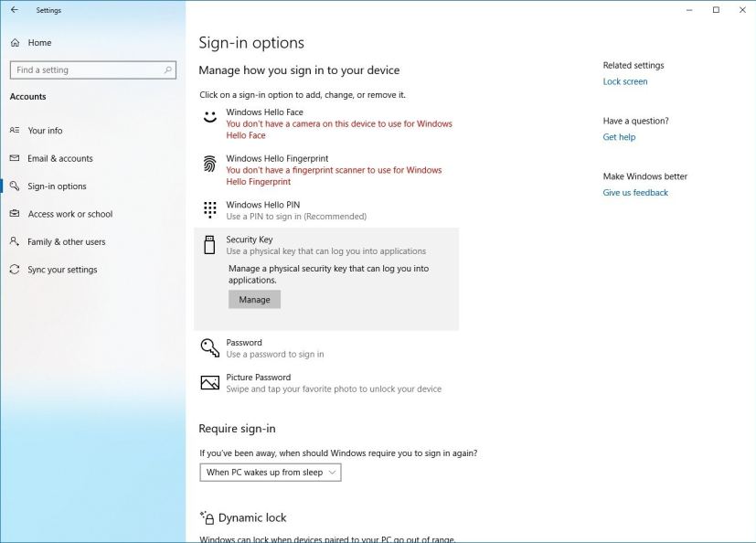
Task: Click the Manage button for Security Key
Action: pyautogui.click(x=254, y=299)
